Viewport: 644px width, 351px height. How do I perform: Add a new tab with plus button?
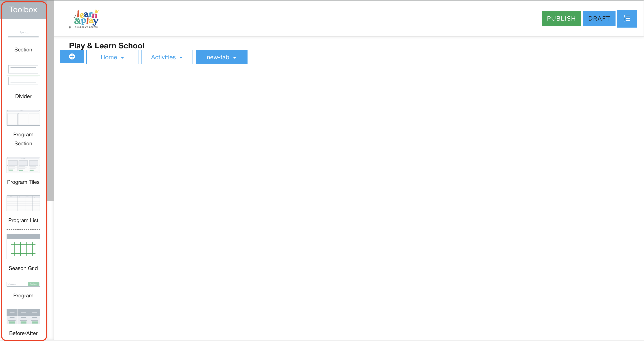(72, 57)
